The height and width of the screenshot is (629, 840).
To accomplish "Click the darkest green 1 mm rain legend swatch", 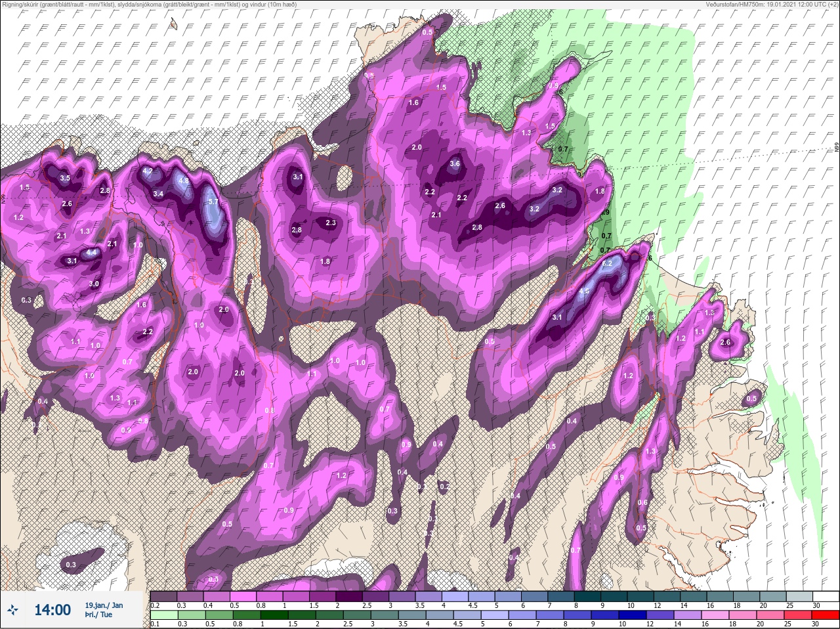I will [x=274, y=616].
